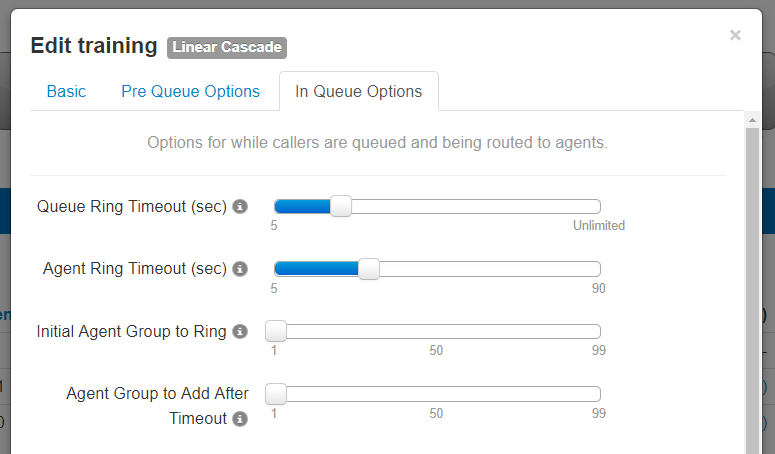Click the Agent Ring Timeout slider handle

pos(369,269)
